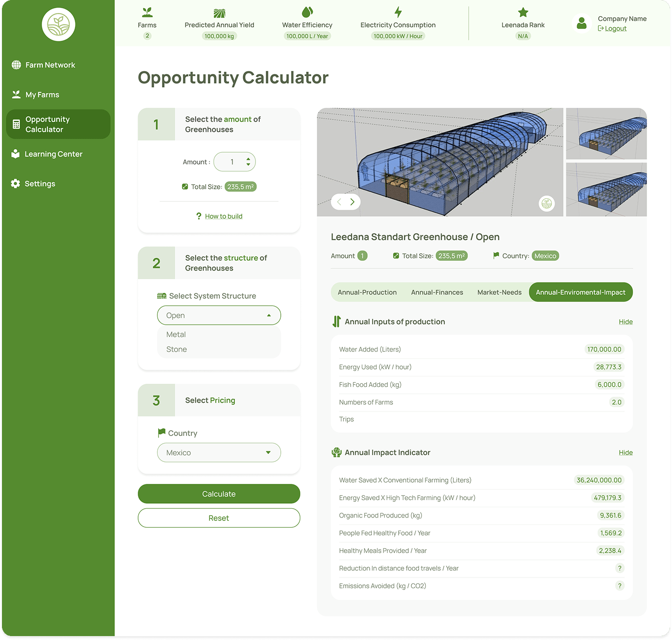This screenshot has width=672, height=640.
Task: Open Settings from sidebar
Action: [x=40, y=184]
